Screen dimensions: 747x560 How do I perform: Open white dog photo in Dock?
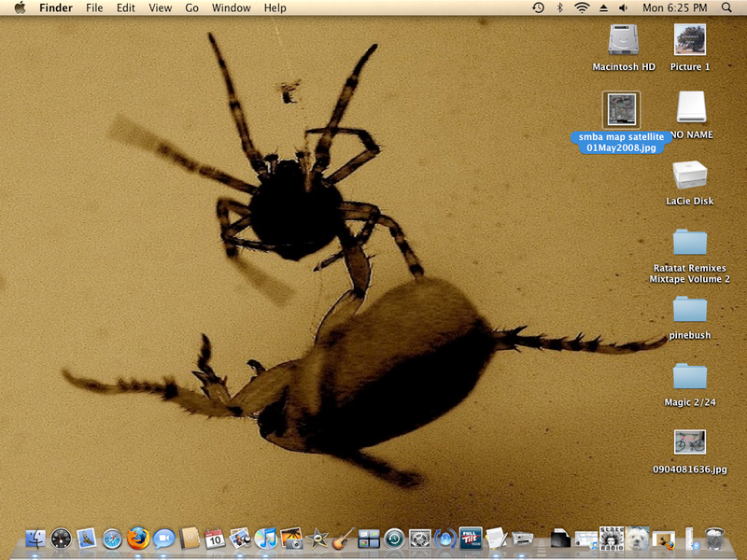(x=637, y=539)
